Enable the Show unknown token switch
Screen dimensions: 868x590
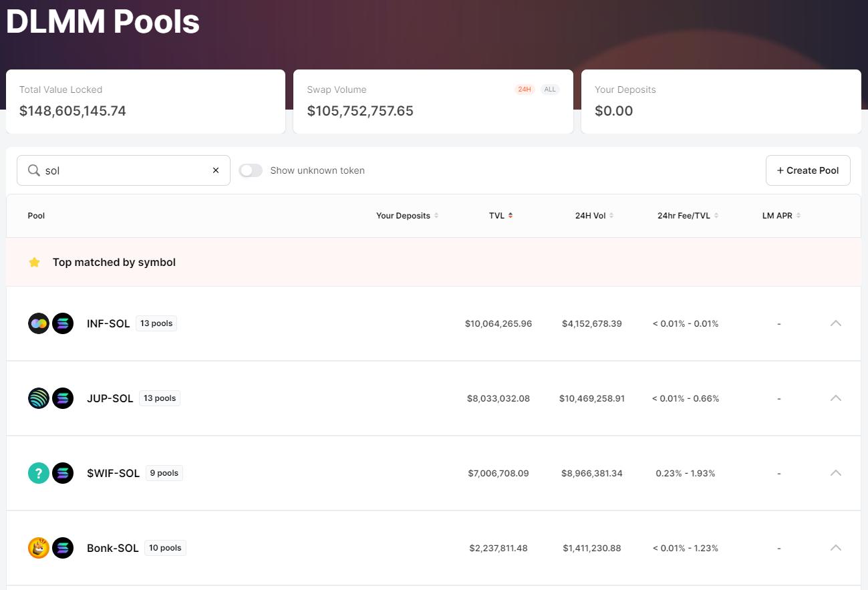pos(251,170)
